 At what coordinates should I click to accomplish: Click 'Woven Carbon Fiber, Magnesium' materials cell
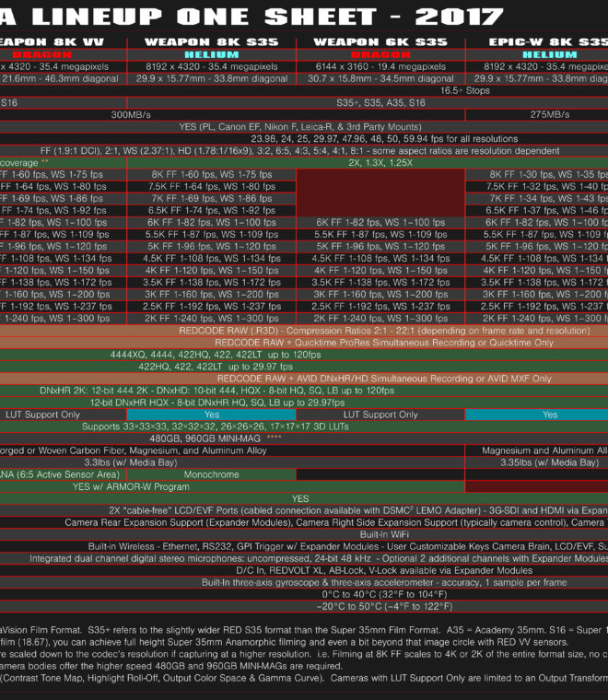pyautogui.click(x=232, y=451)
